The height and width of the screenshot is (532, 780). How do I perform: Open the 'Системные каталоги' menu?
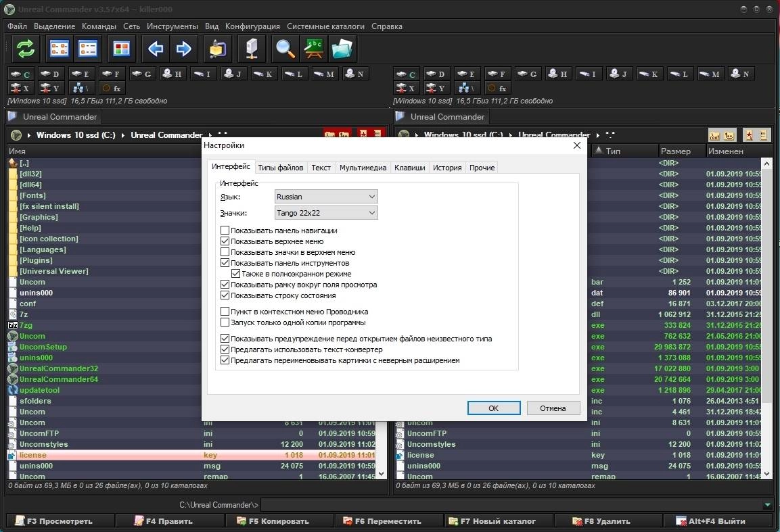(x=325, y=26)
